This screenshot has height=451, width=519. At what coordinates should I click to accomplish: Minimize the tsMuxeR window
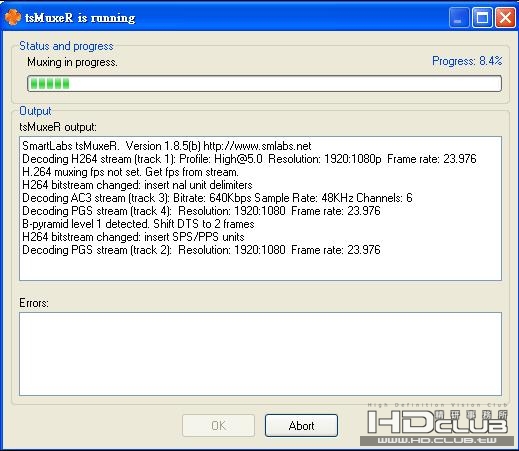click(458, 17)
